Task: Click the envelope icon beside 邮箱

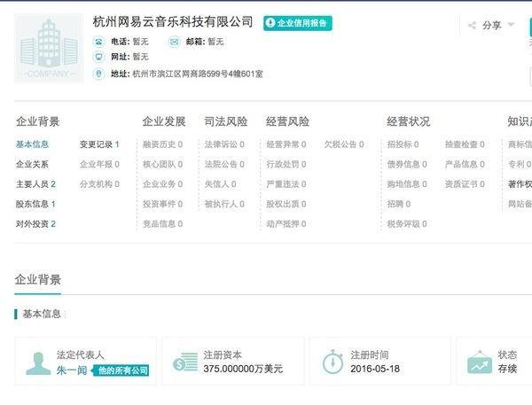Action: coord(174,42)
